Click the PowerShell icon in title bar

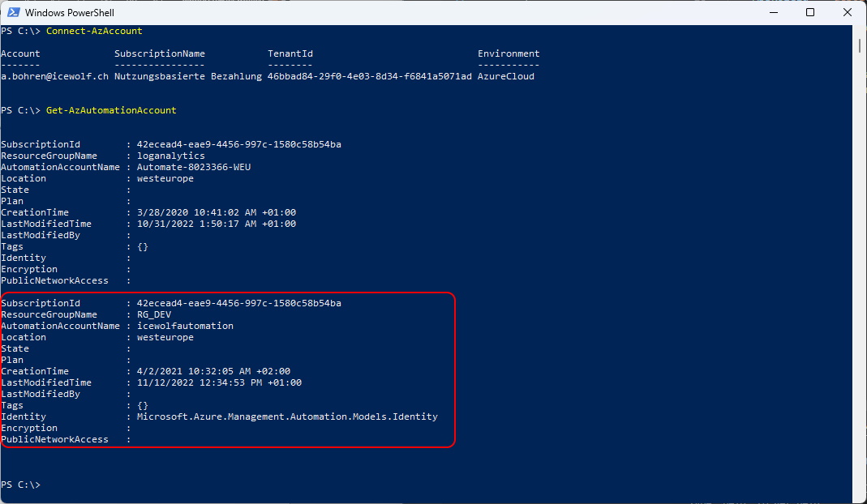click(x=13, y=13)
